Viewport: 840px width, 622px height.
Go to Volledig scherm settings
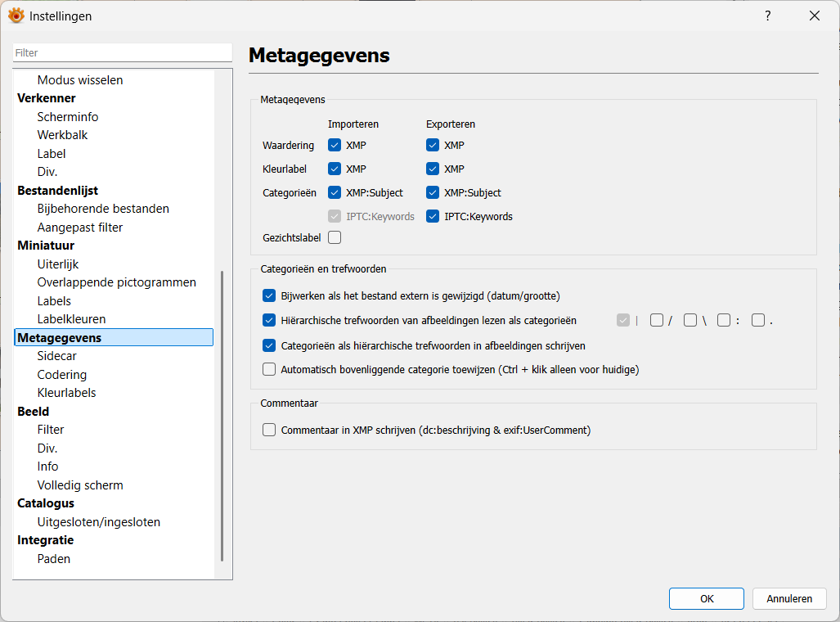[80, 485]
